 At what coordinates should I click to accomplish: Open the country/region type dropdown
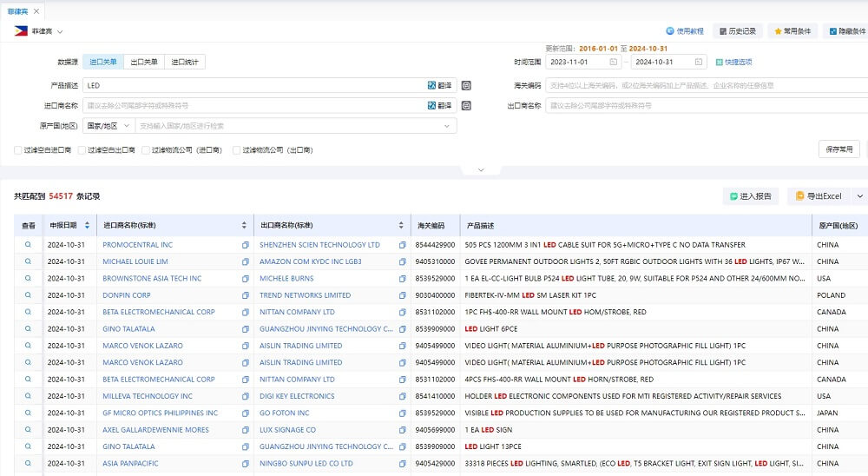(x=109, y=126)
